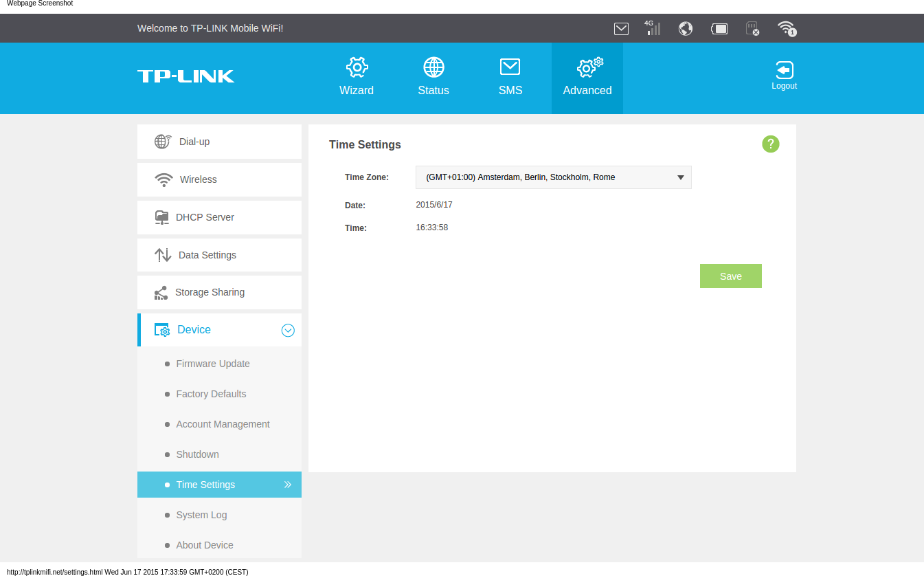Click the battery level status icon
The image size is (924, 576).
719,28
